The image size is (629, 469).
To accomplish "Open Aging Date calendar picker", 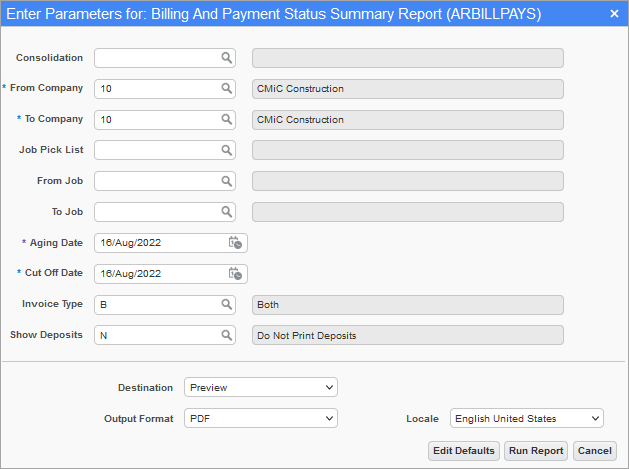I will [x=235, y=243].
